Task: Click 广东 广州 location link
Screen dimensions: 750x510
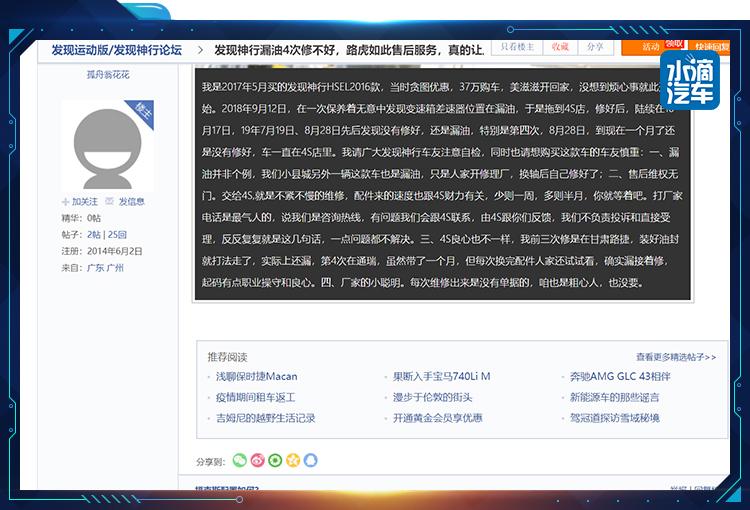Action: tap(105, 268)
